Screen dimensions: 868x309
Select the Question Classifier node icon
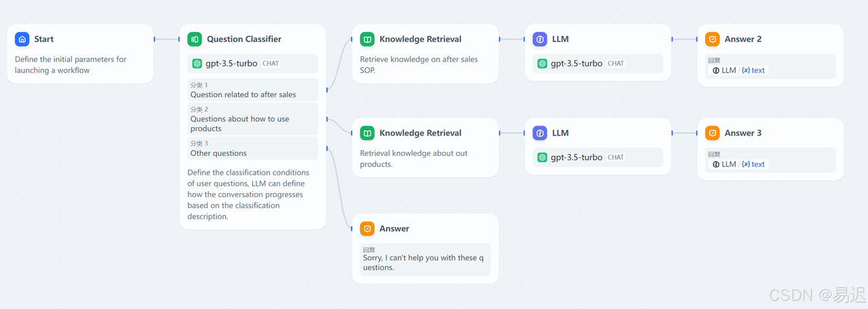pos(195,39)
